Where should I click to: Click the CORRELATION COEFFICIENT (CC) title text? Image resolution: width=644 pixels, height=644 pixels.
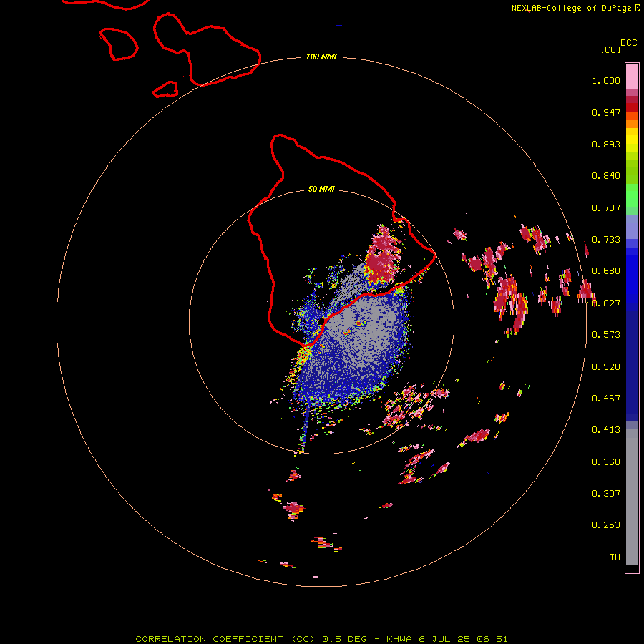[x=225, y=639]
